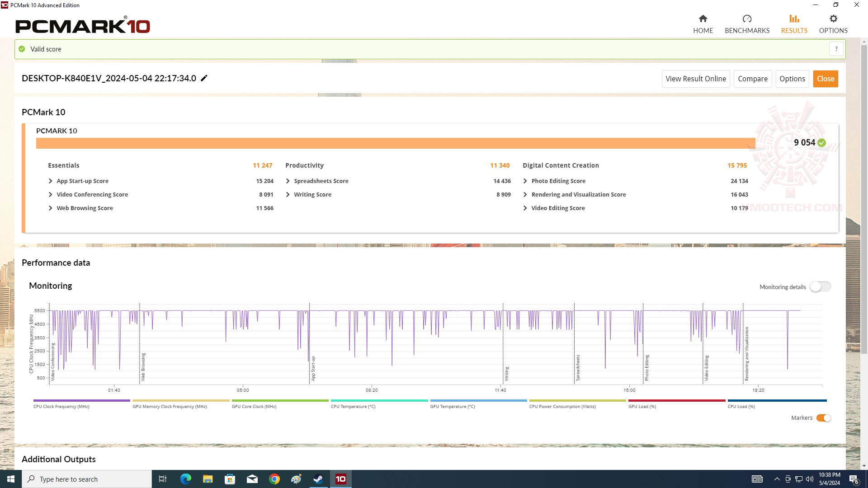This screenshot has height=488, width=868.
Task: Click the green valid score checkmark
Action: pyautogui.click(x=22, y=49)
